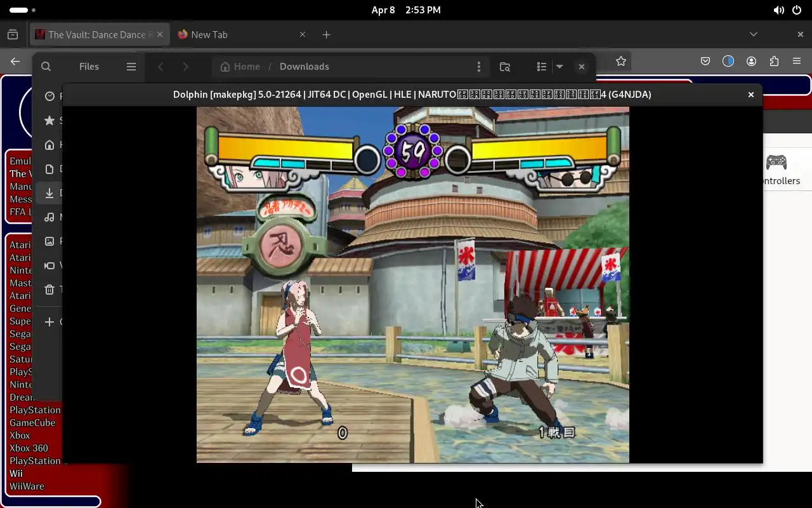
Task: Open path bar kebab menu in Files
Action: pos(479,67)
